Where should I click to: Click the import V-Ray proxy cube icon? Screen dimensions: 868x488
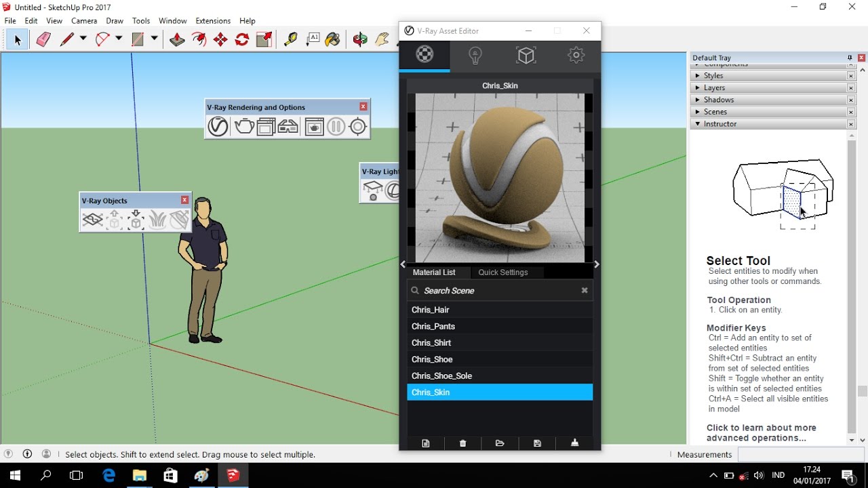tap(136, 220)
